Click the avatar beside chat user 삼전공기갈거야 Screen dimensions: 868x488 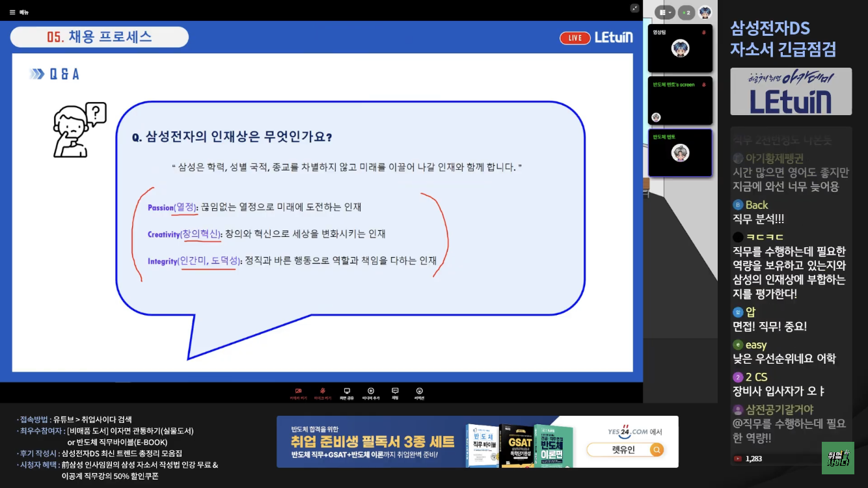pyautogui.click(x=738, y=409)
